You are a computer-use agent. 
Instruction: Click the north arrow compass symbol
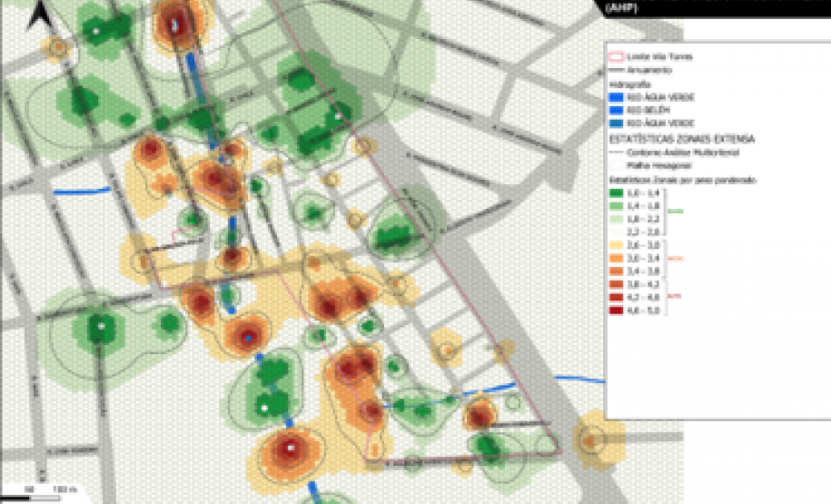click(40, 15)
